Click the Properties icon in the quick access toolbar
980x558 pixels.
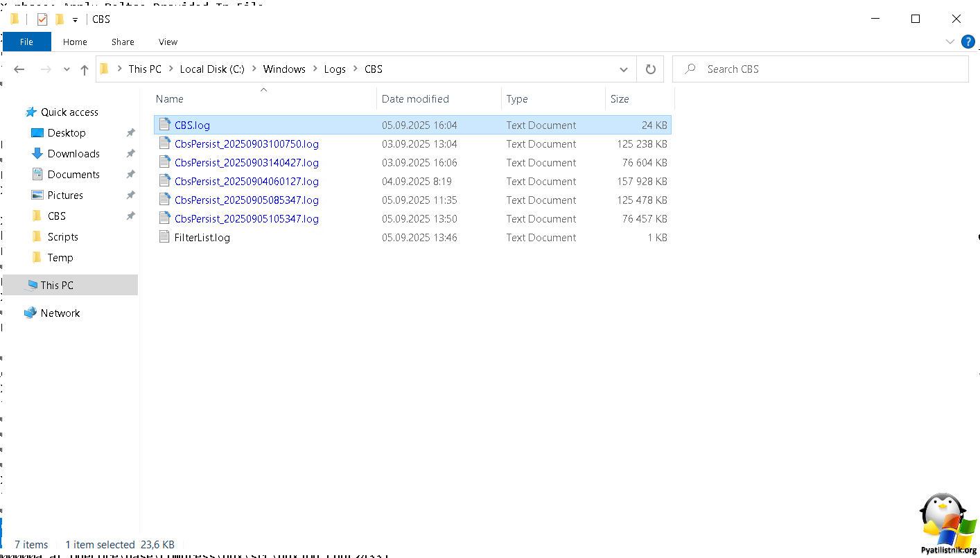(x=42, y=19)
